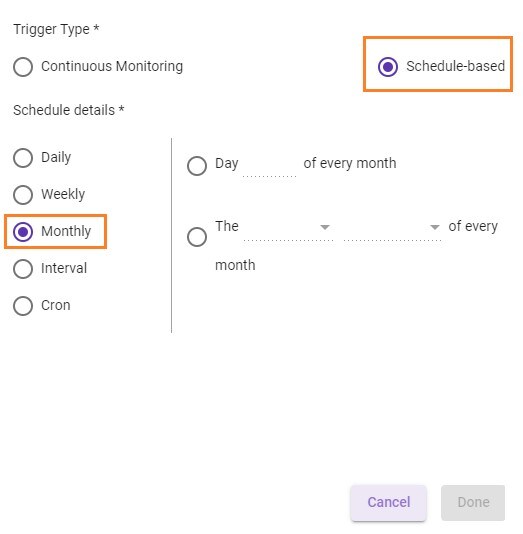Open the first ordinal dropdown after 'The'
The height and width of the screenshot is (534, 523).
click(x=288, y=229)
